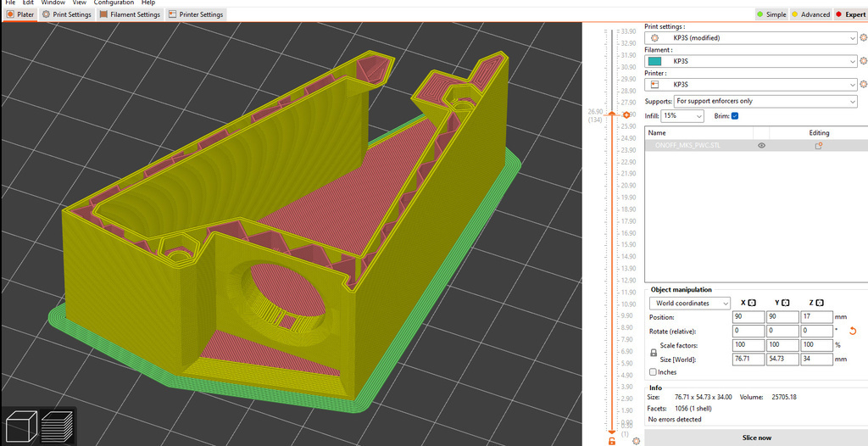Open the Configuration menu
868x446 pixels.
click(x=114, y=3)
